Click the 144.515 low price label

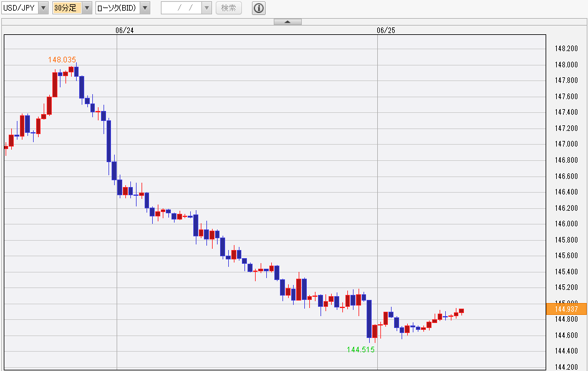point(360,350)
